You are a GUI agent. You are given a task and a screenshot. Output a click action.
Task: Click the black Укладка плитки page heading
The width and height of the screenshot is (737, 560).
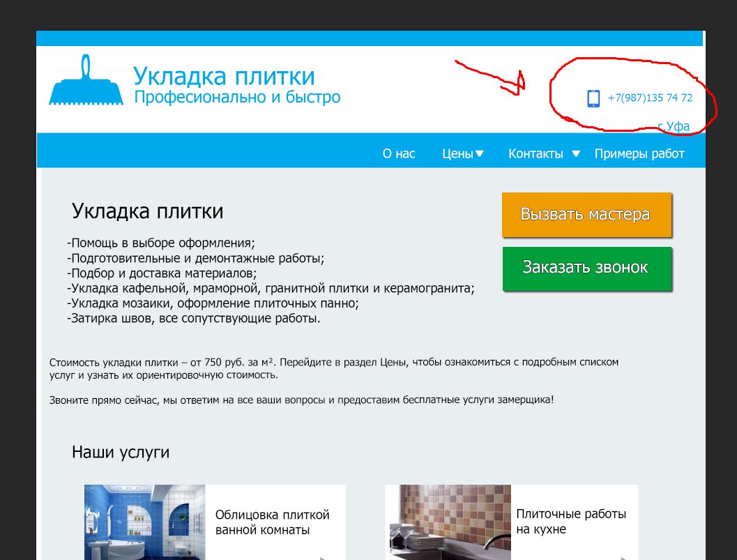tap(147, 211)
